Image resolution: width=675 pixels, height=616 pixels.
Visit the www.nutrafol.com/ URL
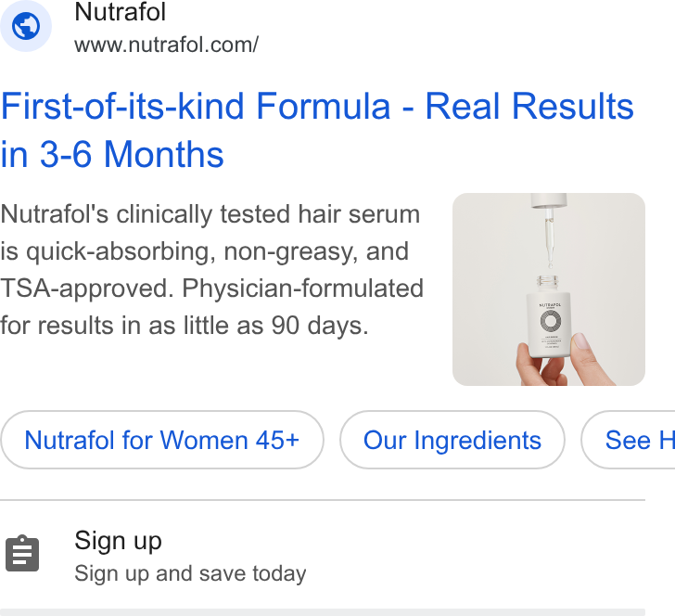click(166, 45)
